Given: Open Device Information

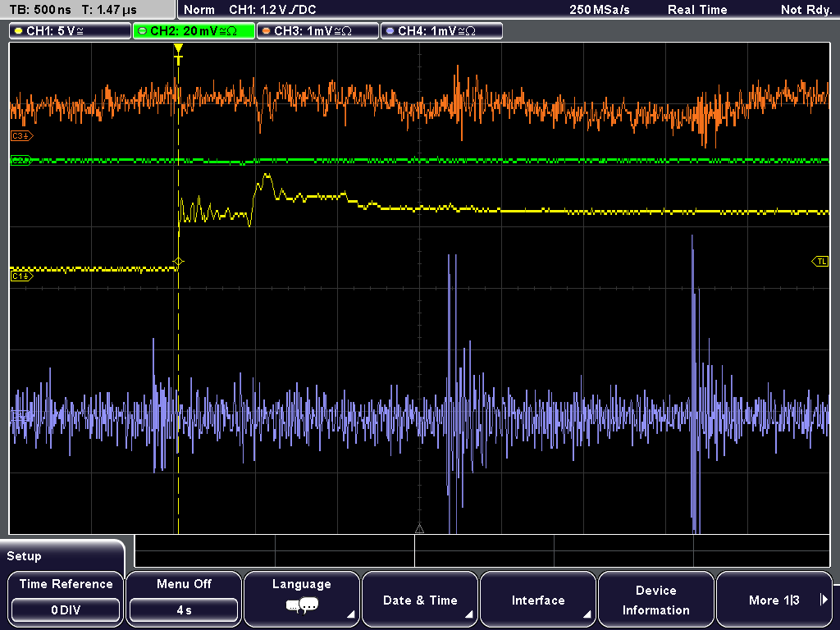Looking at the screenshot, I should [655, 599].
